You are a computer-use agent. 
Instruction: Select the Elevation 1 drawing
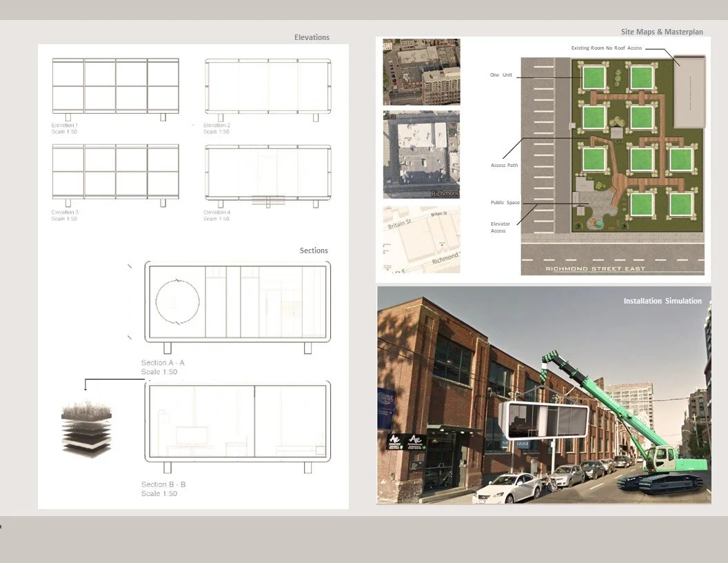[116, 89]
